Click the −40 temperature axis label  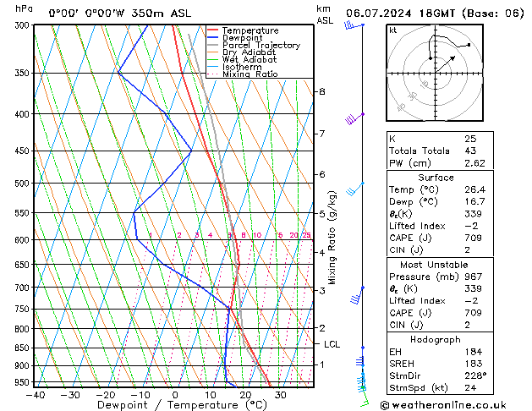click(36, 395)
